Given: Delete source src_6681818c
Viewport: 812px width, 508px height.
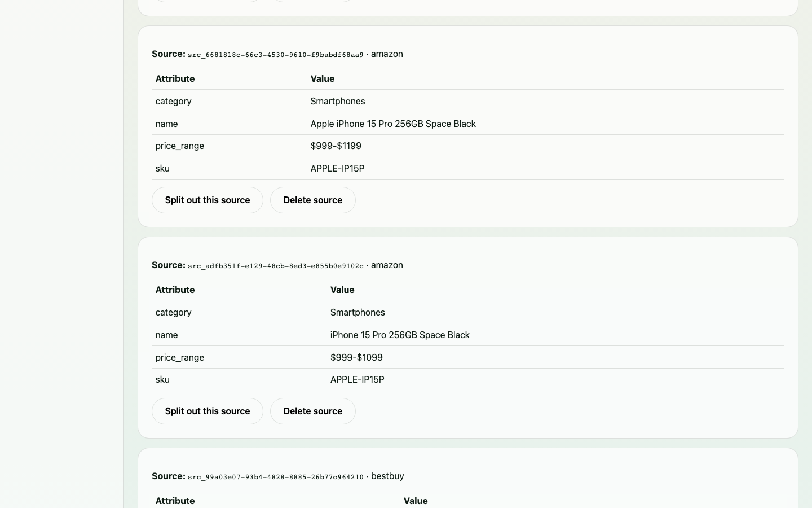Looking at the screenshot, I should pos(312,200).
